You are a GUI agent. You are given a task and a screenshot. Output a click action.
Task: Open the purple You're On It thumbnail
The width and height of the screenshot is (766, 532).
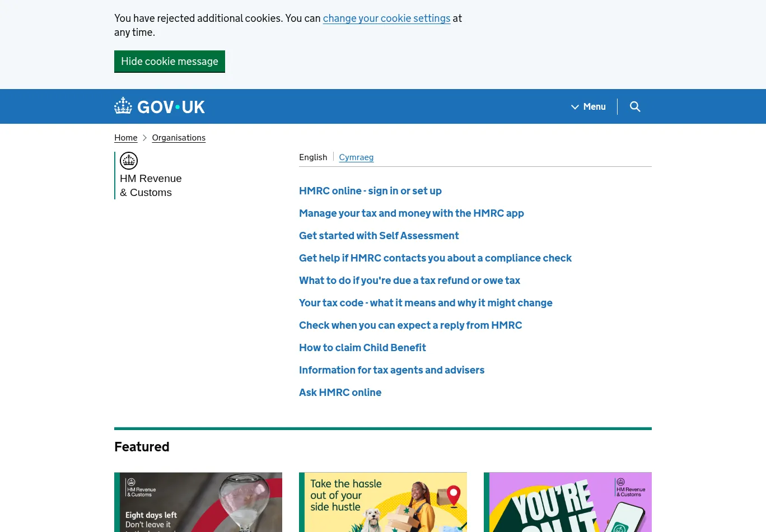tap(568, 502)
